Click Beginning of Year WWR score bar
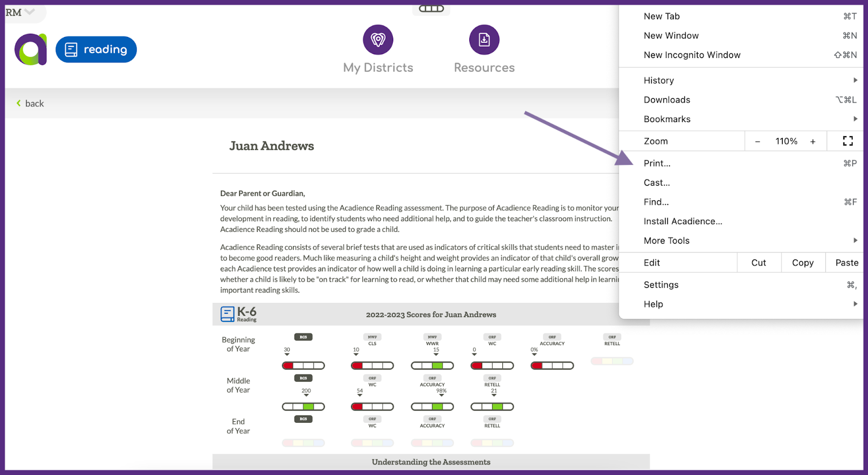Screen dimensions: 868x475 tap(432, 366)
